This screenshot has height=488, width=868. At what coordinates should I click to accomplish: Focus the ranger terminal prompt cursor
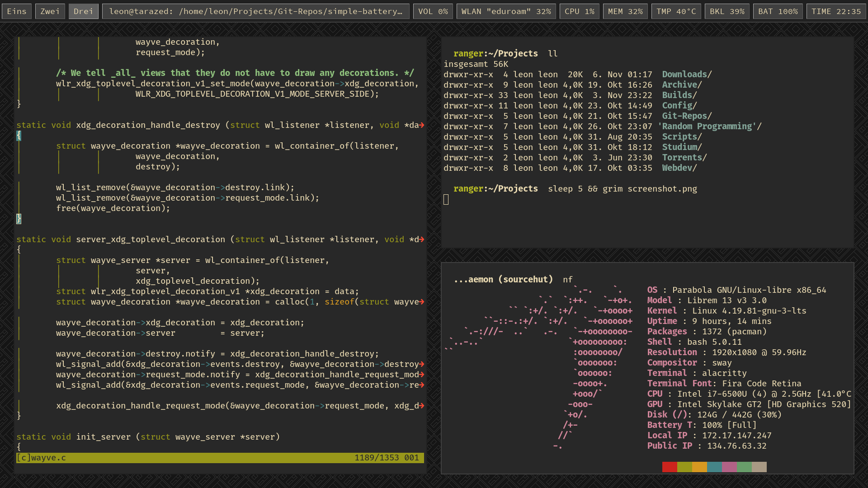pos(446,199)
